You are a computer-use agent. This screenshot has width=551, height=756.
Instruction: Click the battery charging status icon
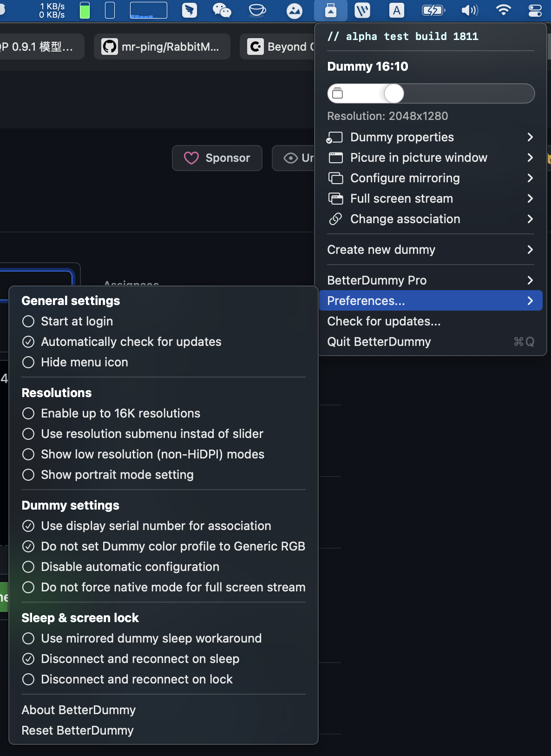pyautogui.click(x=433, y=10)
